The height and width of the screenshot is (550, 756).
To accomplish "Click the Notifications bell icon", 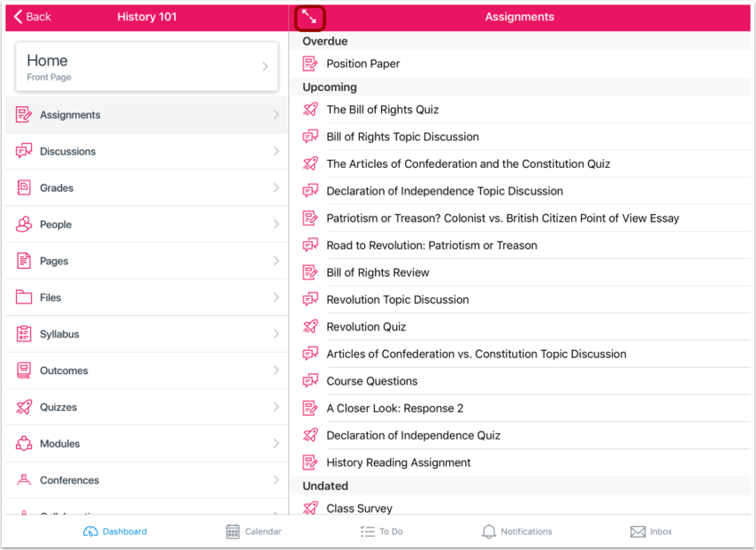I will pos(488,531).
